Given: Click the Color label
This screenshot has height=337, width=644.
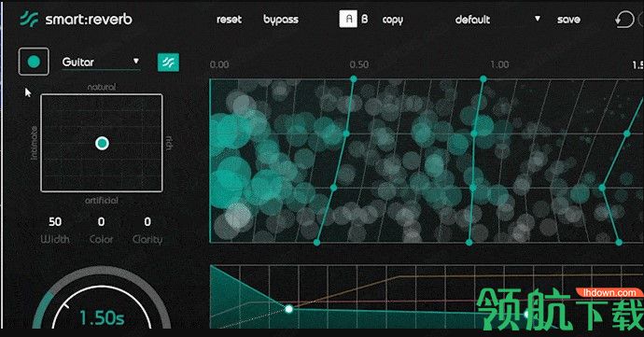Looking at the screenshot, I should [x=101, y=239].
